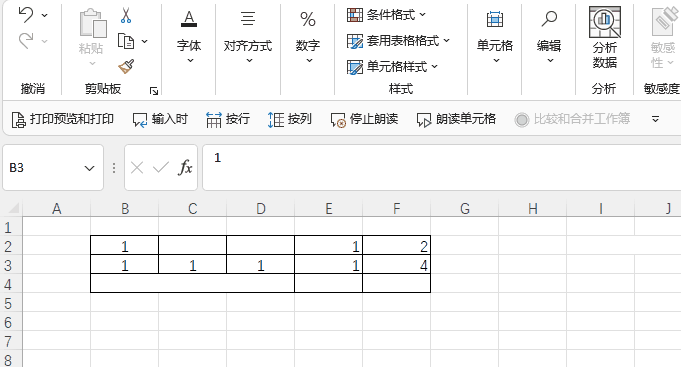Screen dimensions: 681x367
Task: Select column E header
Action: click(329, 209)
